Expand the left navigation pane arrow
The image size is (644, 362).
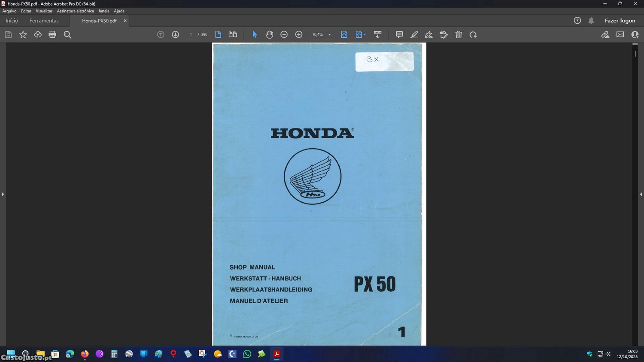(x=3, y=194)
